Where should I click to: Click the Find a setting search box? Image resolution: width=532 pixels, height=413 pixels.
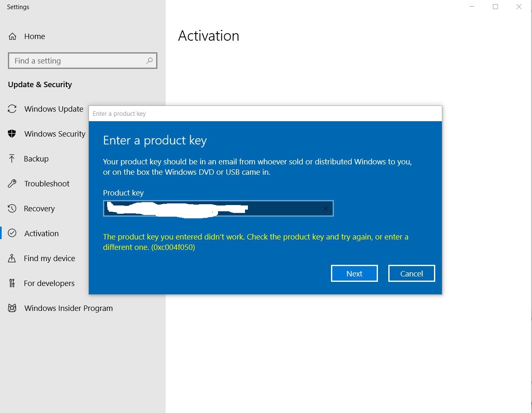(x=83, y=61)
